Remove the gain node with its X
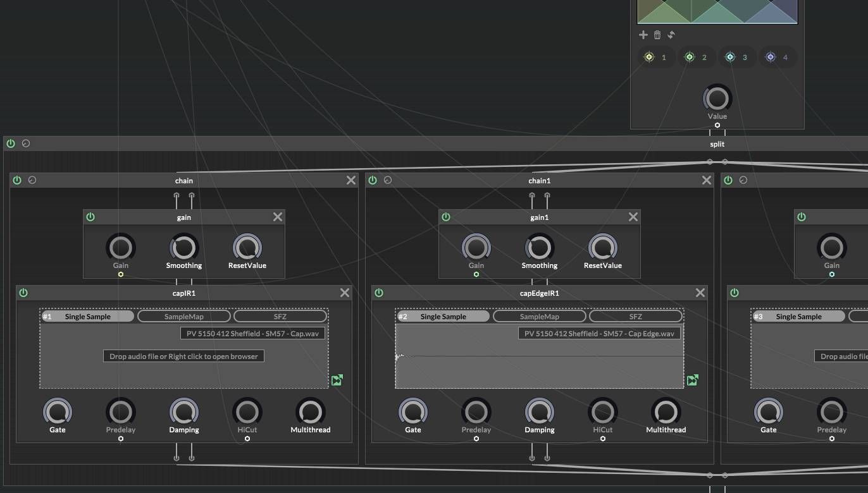Screen dimensions: 868x493 click(x=278, y=217)
